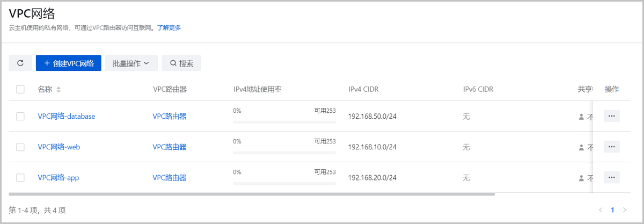Viewport: 644px width, 224px height.
Task: Select page 1 in pagination
Action: [x=612, y=209]
